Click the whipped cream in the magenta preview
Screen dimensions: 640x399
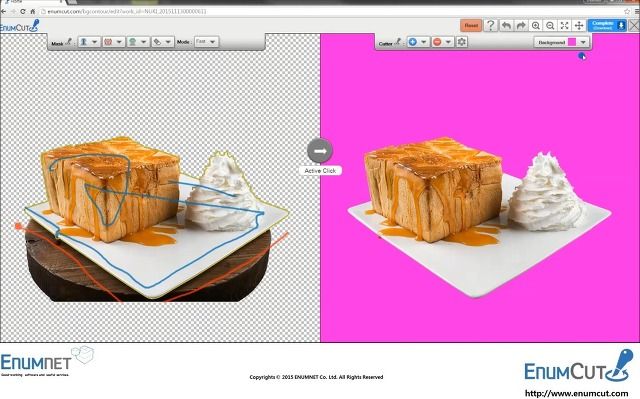(547, 192)
